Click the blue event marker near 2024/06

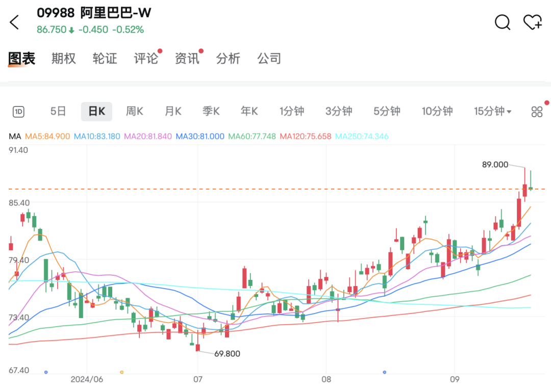pyautogui.click(x=46, y=372)
